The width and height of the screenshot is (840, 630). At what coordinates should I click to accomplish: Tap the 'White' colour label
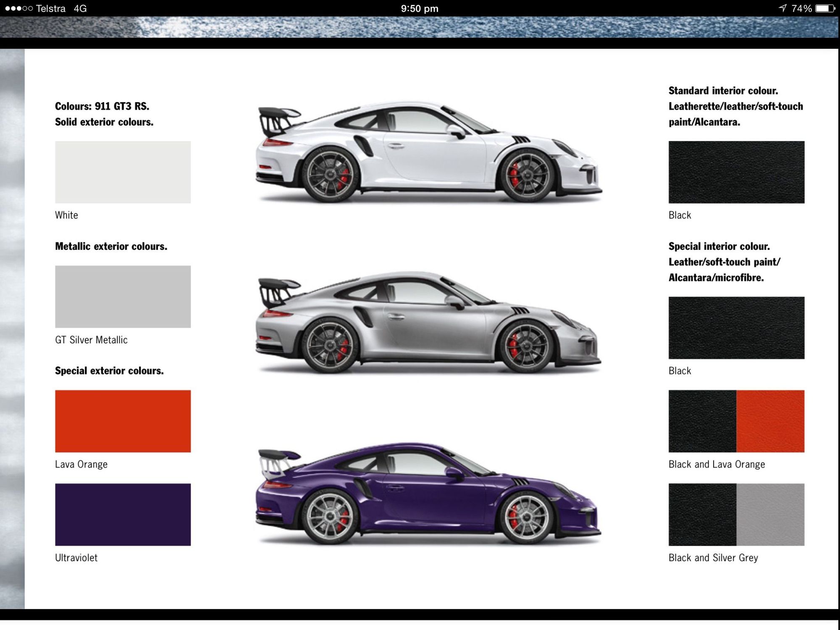point(66,215)
